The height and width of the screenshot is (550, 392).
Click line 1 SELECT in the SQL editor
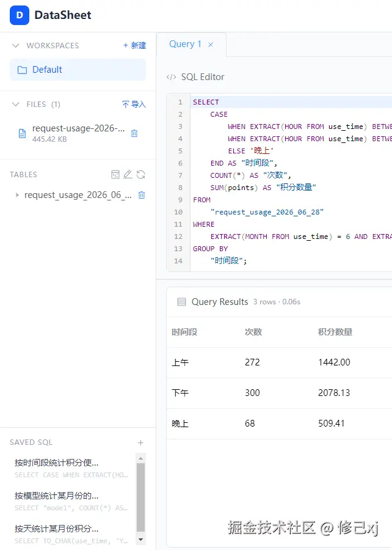pyautogui.click(x=206, y=102)
